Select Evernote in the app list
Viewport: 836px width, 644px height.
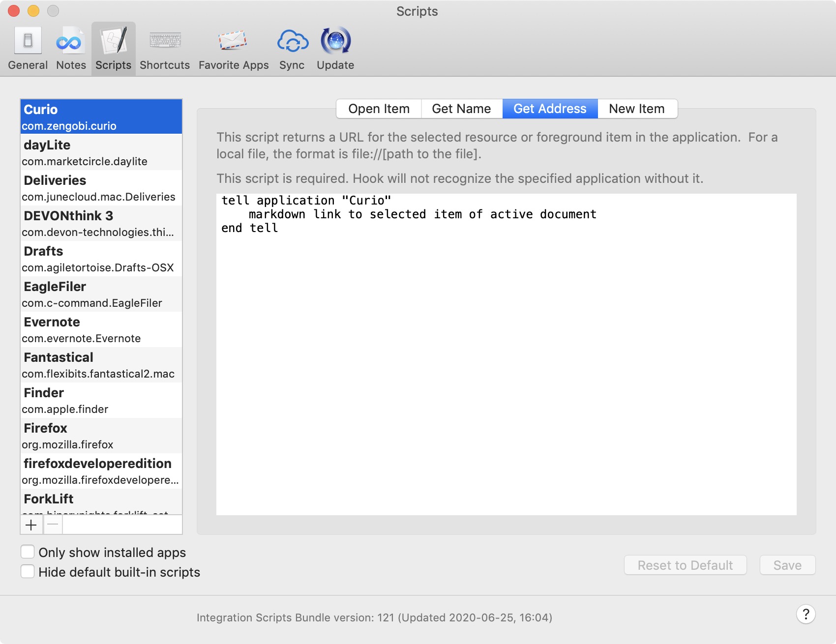(101, 329)
